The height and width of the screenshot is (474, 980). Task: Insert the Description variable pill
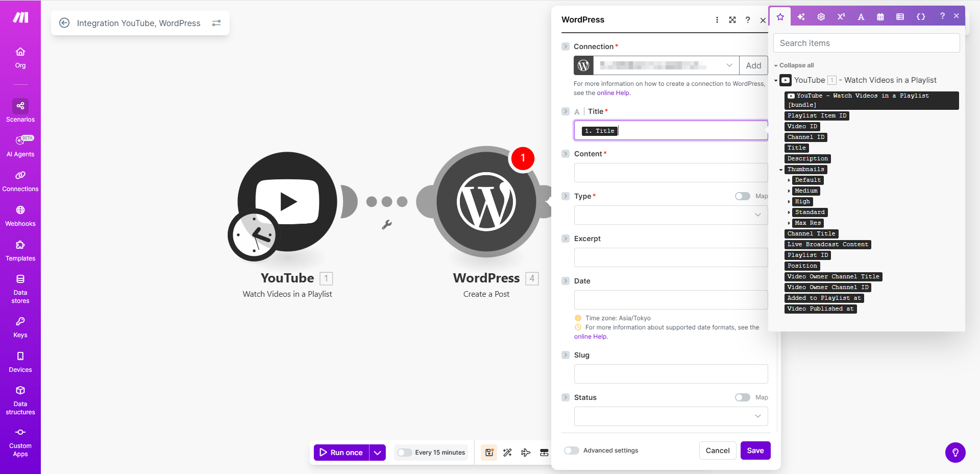pyautogui.click(x=807, y=159)
